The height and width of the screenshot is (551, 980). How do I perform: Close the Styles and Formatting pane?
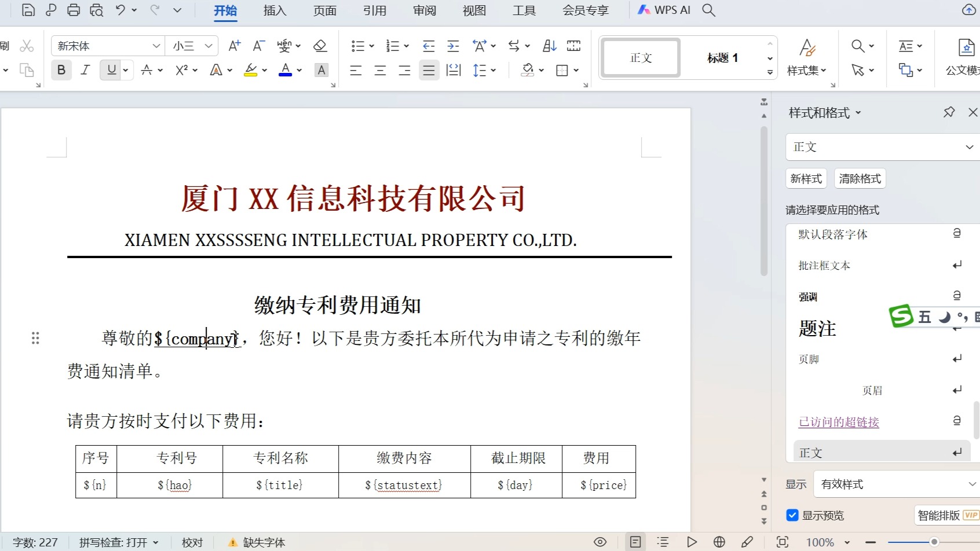coord(973,112)
